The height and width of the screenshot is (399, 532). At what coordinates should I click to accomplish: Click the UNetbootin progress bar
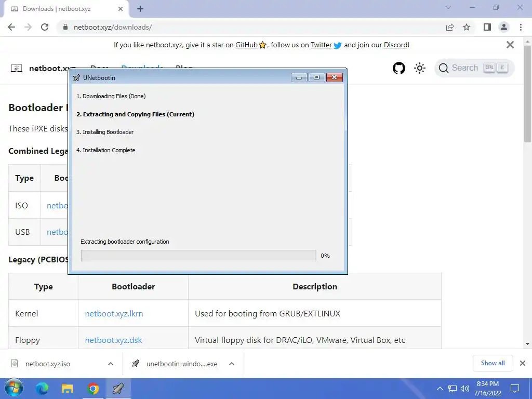pos(198,256)
